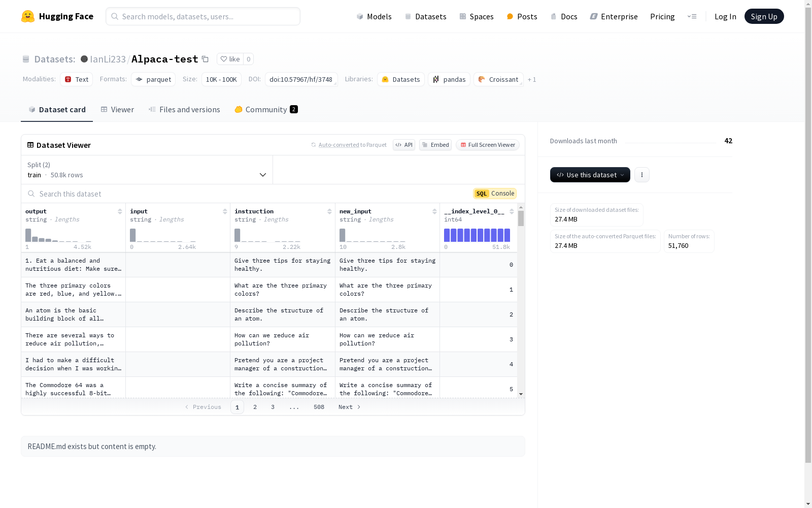Click the output lengths histogram
The image size is (812, 508).
coord(58,235)
